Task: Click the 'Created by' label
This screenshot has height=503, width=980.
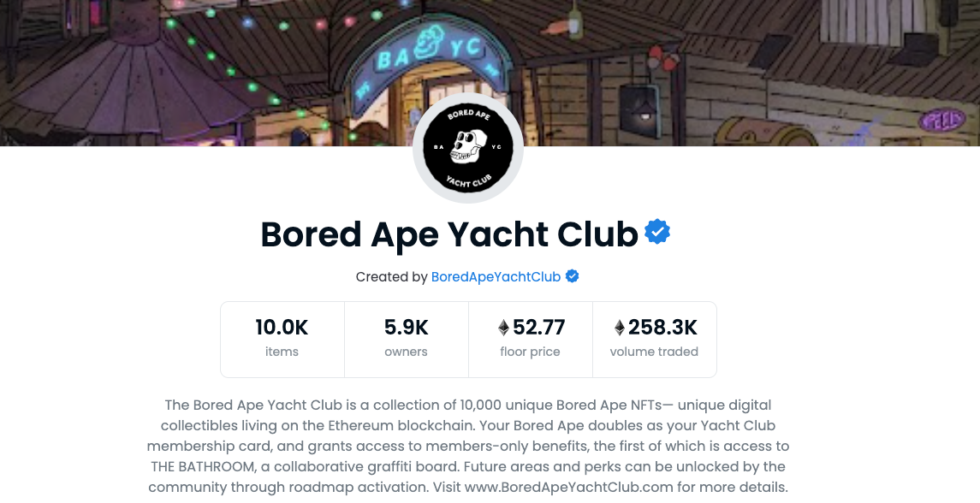Action: [x=391, y=276]
